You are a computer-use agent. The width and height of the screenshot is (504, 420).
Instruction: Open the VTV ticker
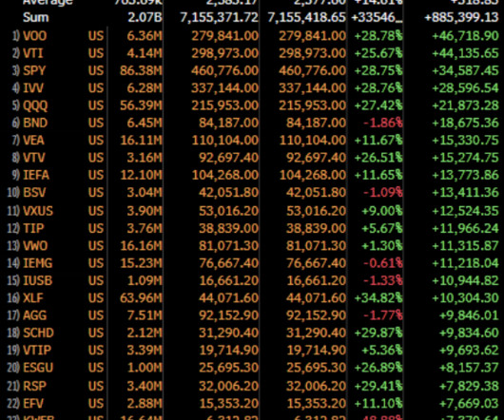34,158
